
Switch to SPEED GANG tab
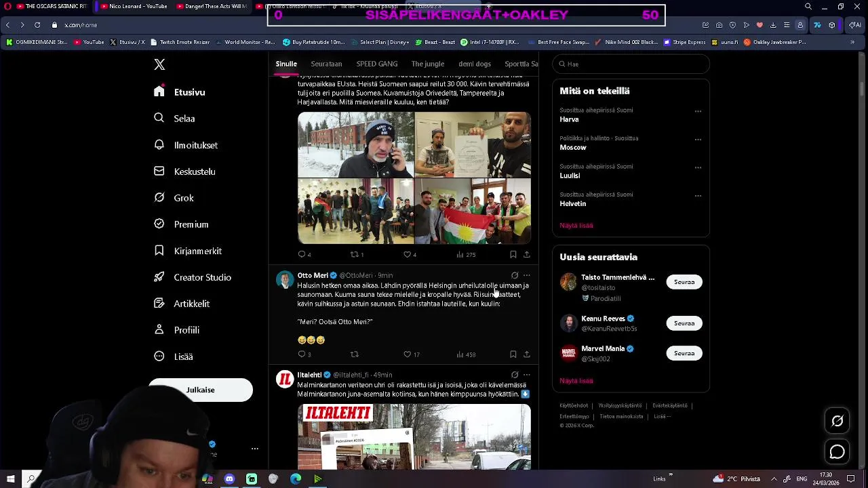377,64
